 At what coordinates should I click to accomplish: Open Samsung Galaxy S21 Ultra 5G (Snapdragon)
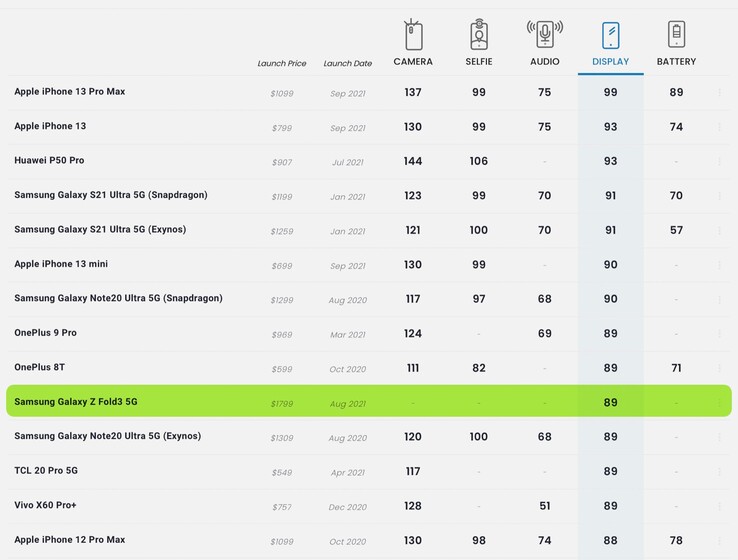coord(111,195)
